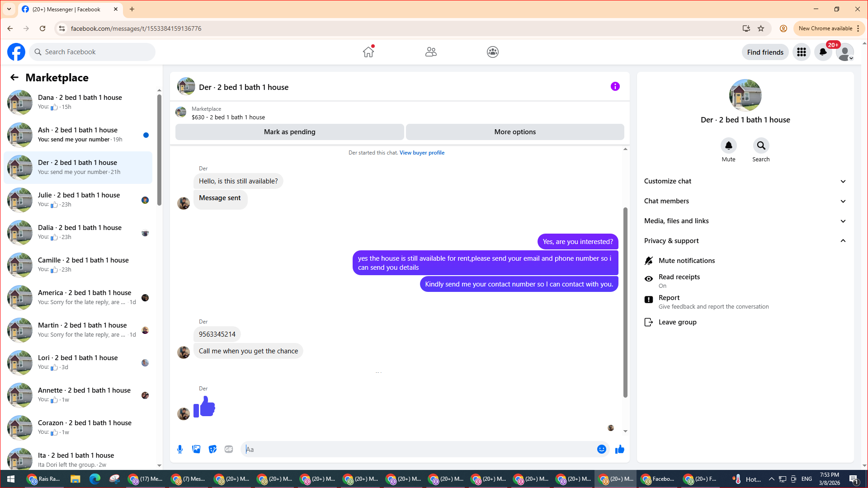The width and height of the screenshot is (868, 488).
Task: Click the message text input field
Action: tap(420, 449)
